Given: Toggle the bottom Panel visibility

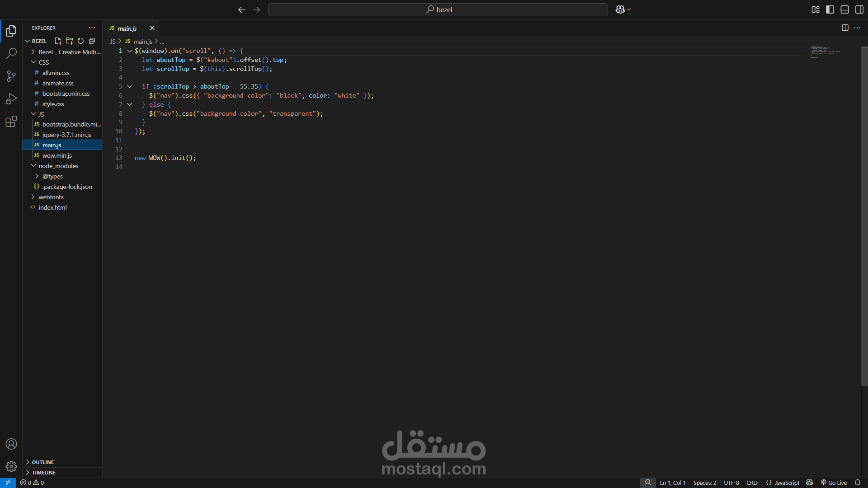Looking at the screenshot, I should coord(844,9).
